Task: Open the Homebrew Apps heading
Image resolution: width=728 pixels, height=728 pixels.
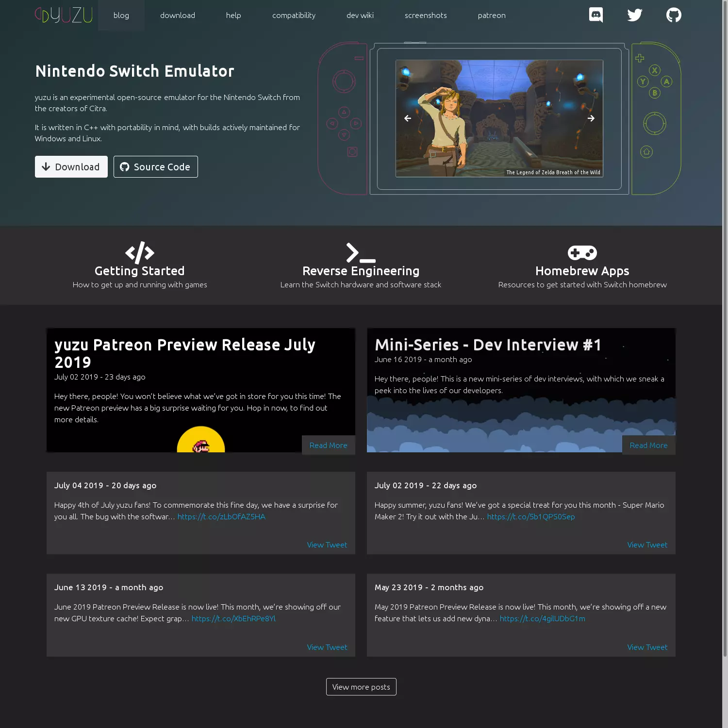Action: pyautogui.click(x=582, y=271)
